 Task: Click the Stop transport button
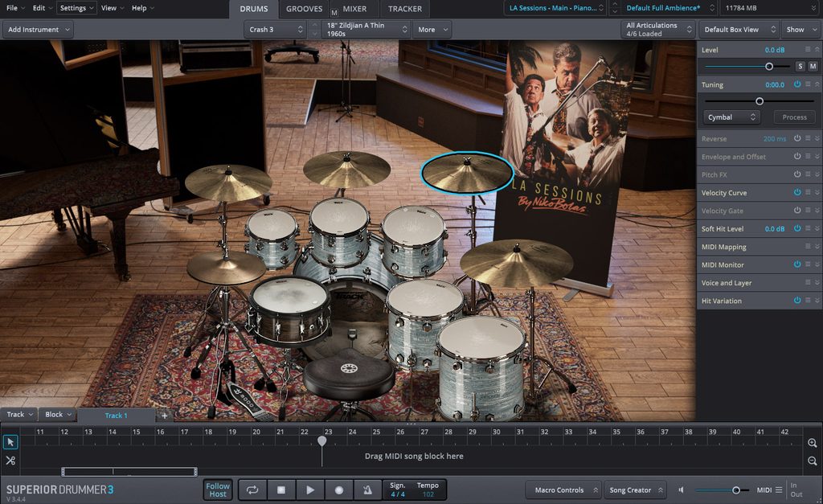click(281, 490)
